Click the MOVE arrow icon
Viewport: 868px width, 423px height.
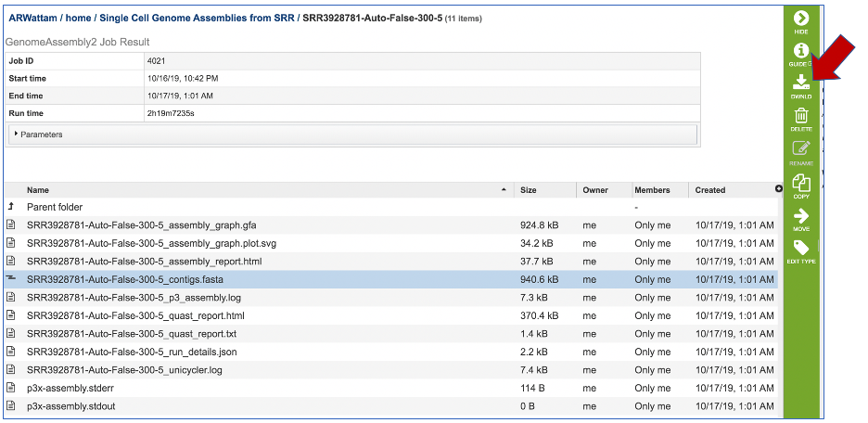pyautogui.click(x=801, y=215)
